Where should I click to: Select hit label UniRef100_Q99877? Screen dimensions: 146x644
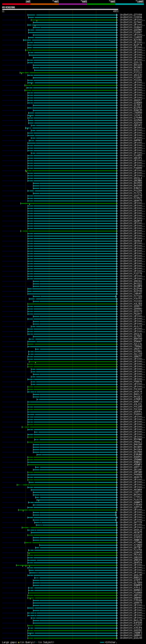[131, 306]
